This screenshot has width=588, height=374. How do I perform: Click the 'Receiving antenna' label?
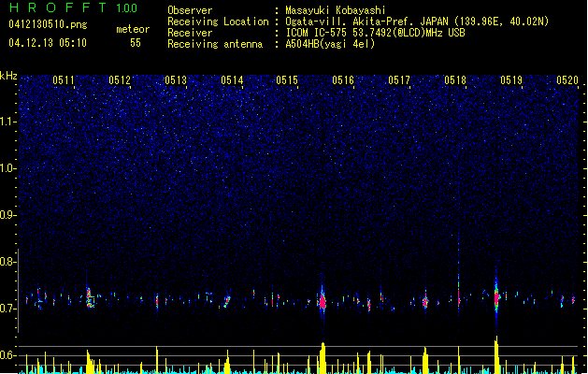pyautogui.click(x=215, y=44)
